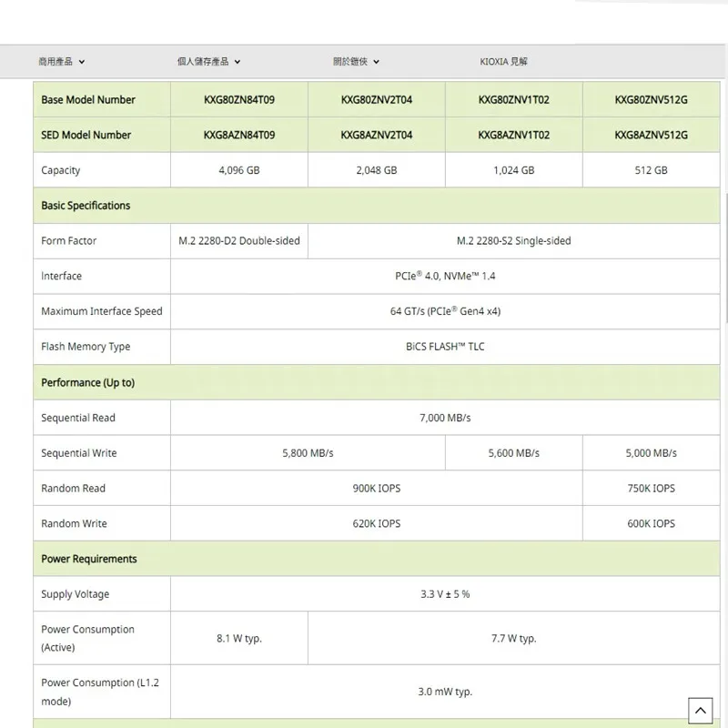
Task: Select the 個人儲存產品 menu label
Action: pyautogui.click(x=203, y=62)
